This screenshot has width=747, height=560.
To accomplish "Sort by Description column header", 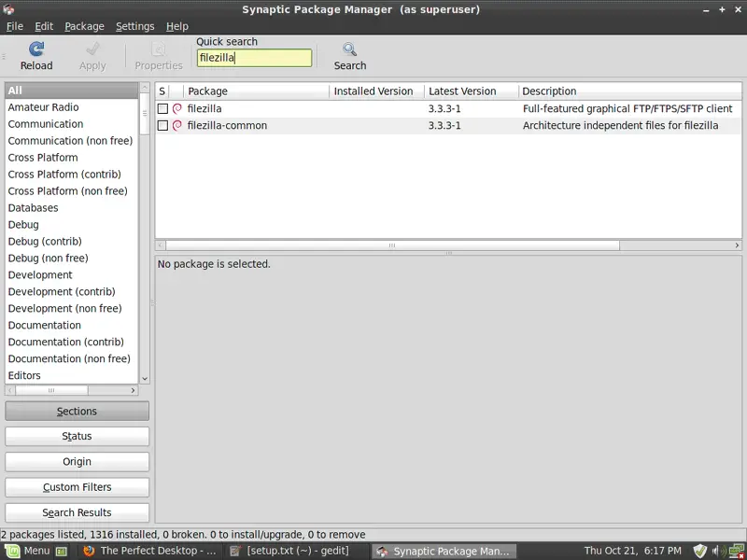I will coord(629,91).
